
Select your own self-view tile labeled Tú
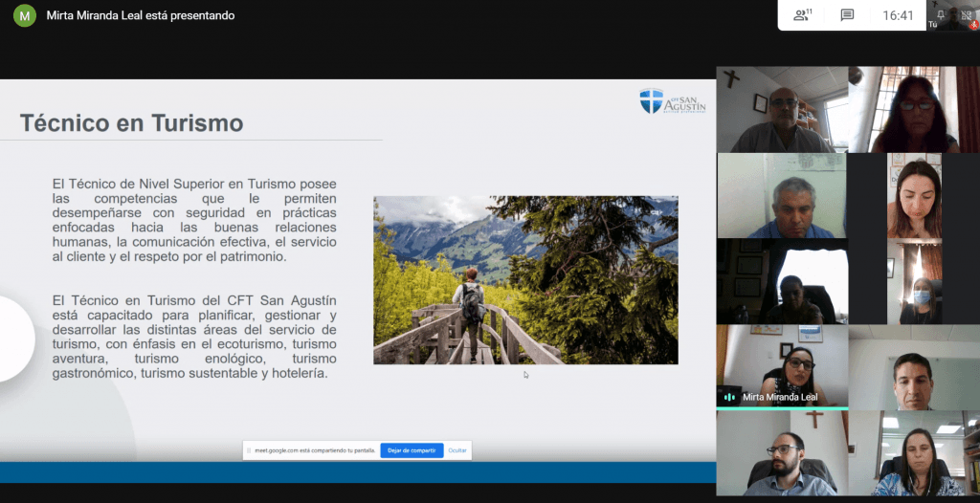click(x=953, y=15)
